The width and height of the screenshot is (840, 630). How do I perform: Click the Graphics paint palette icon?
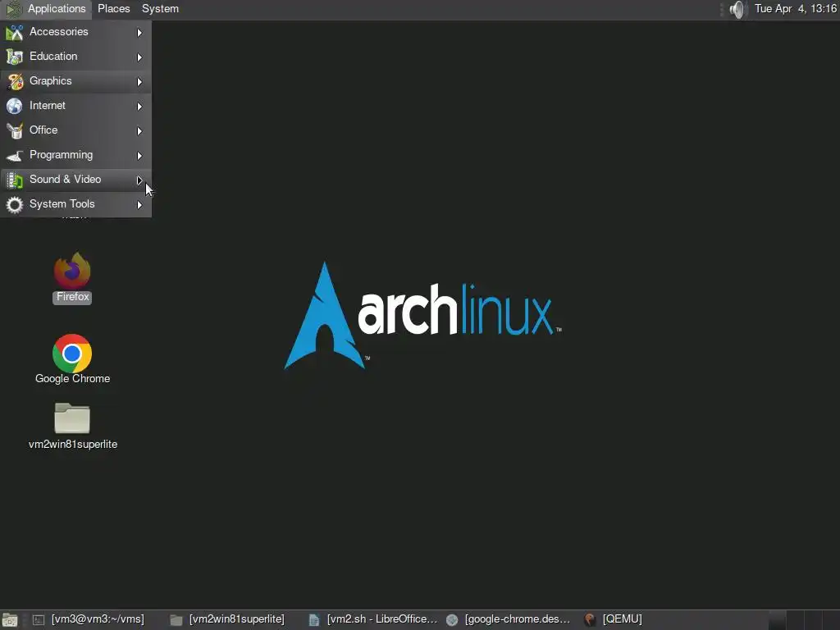pyautogui.click(x=15, y=81)
